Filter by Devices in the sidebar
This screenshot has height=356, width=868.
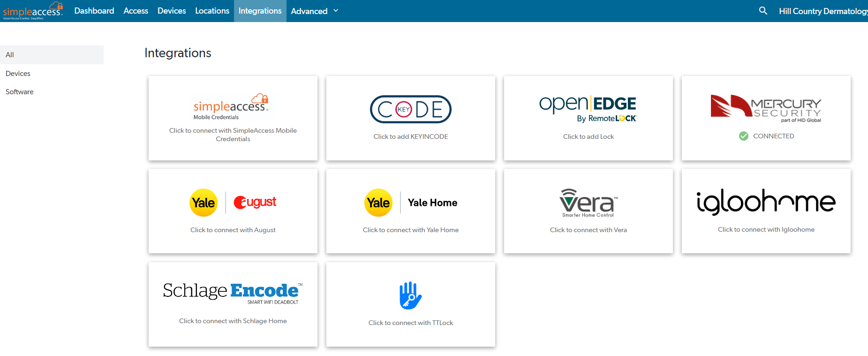(18, 74)
